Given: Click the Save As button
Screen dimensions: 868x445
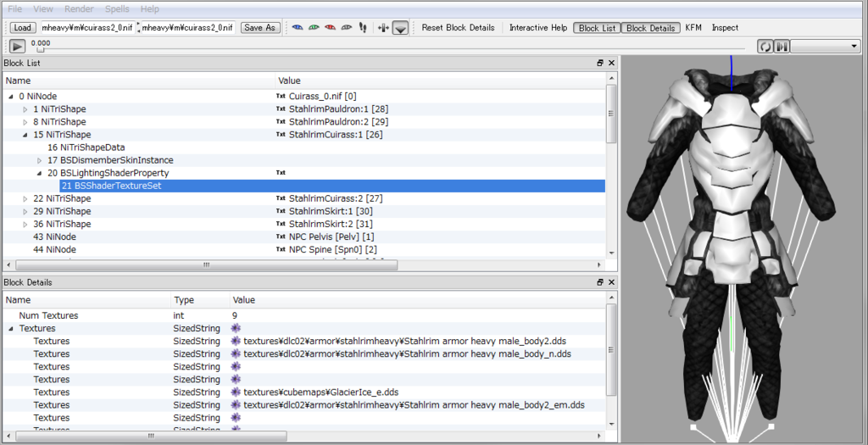Looking at the screenshot, I should tap(259, 28).
